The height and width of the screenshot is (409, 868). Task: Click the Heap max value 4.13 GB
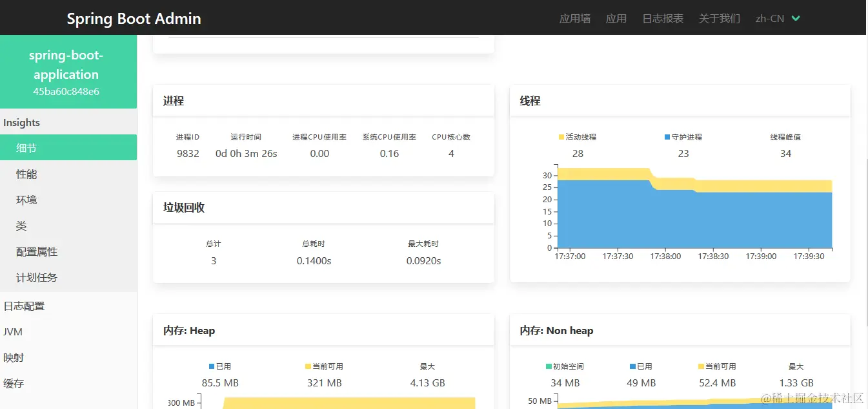428,383
